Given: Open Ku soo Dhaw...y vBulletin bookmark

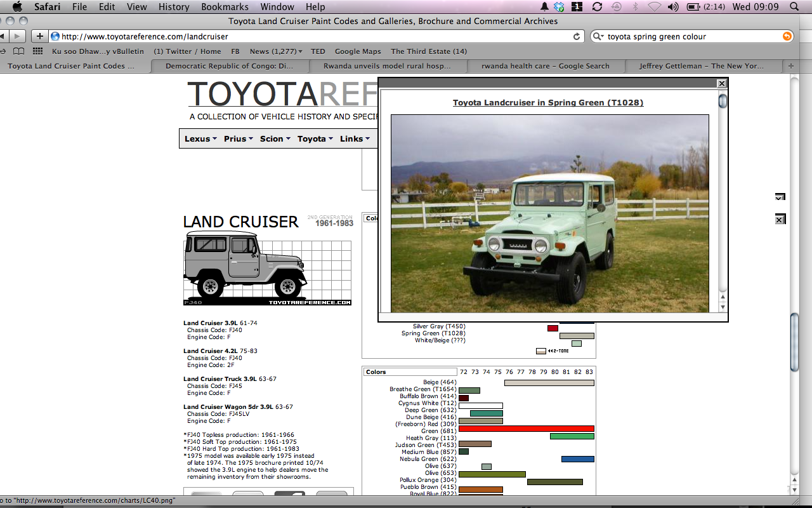Looking at the screenshot, I should point(98,51).
